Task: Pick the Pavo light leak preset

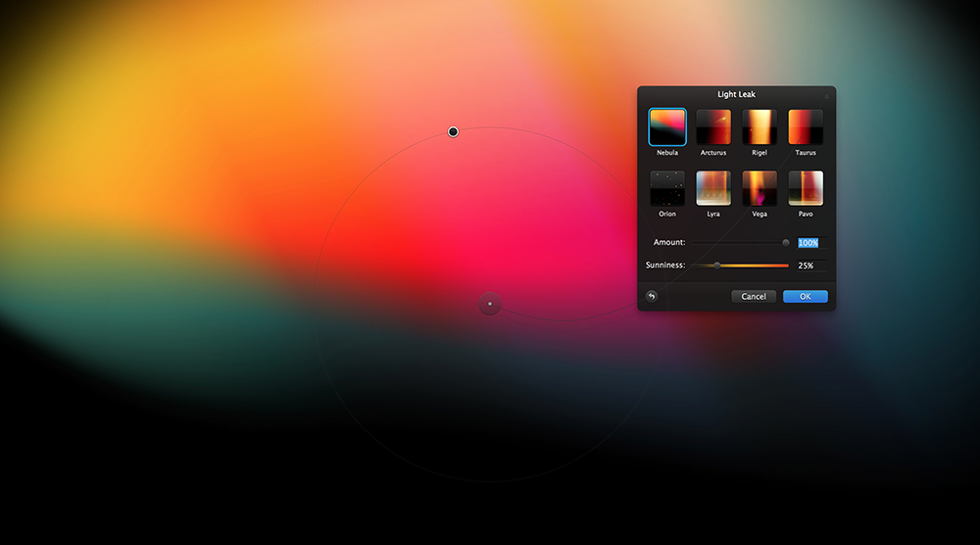Action: point(806,188)
